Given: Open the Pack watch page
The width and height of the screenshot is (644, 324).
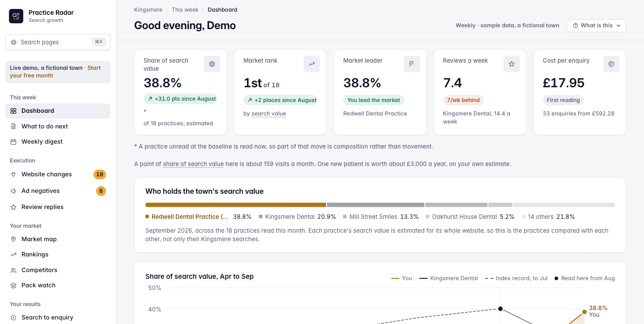Looking at the screenshot, I should (58, 286).
